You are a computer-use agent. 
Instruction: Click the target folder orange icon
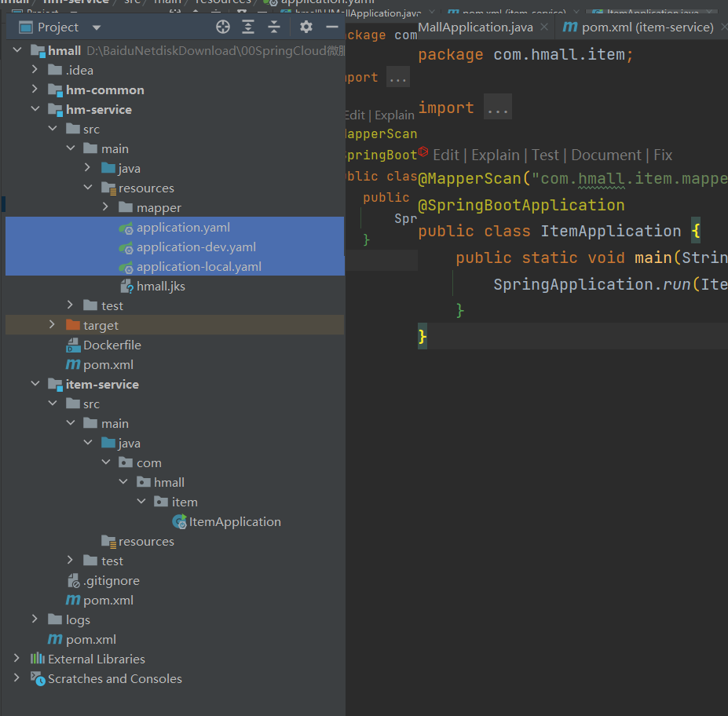(x=73, y=325)
